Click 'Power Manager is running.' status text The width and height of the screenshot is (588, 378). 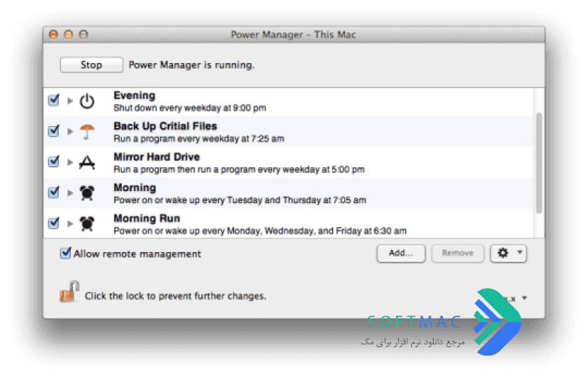pos(191,65)
